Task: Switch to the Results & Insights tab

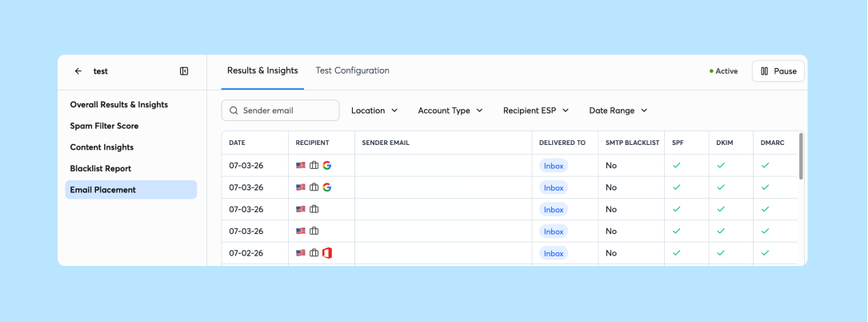Action: pyautogui.click(x=262, y=70)
